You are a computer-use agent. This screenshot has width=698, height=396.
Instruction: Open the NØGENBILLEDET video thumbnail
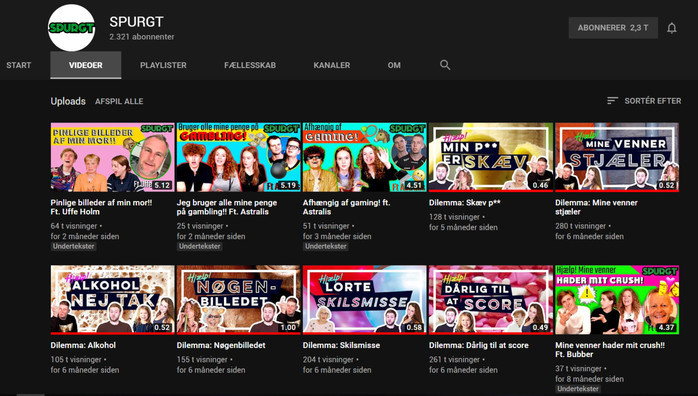coord(238,300)
